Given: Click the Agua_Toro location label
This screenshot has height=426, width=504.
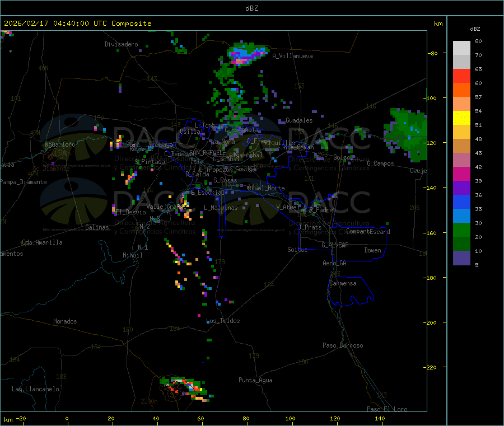Looking at the screenshot, I should pyautogui.click(x=60, y=144).
